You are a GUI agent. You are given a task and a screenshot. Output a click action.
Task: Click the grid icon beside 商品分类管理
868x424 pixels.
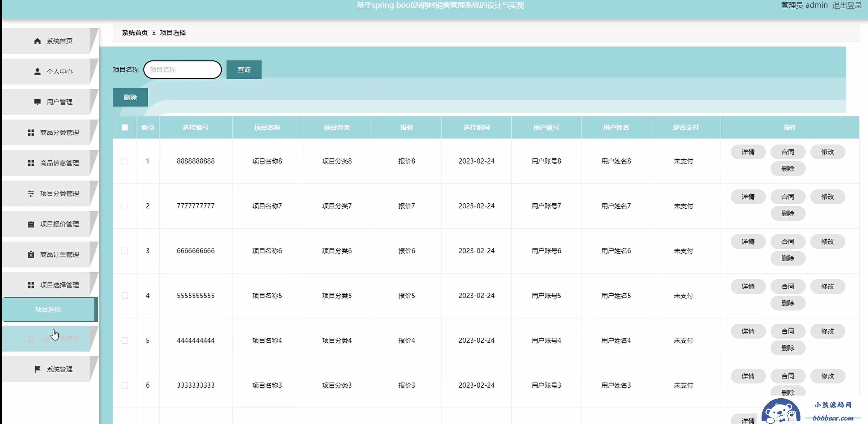tap(31, 132)
